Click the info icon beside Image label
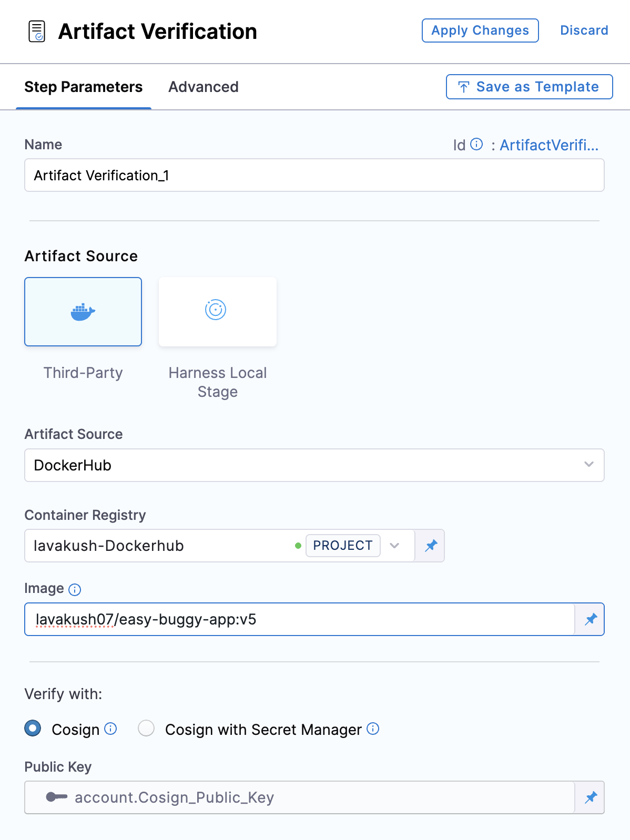This screenshot has width=630, height=840. [x=75, y=589]
